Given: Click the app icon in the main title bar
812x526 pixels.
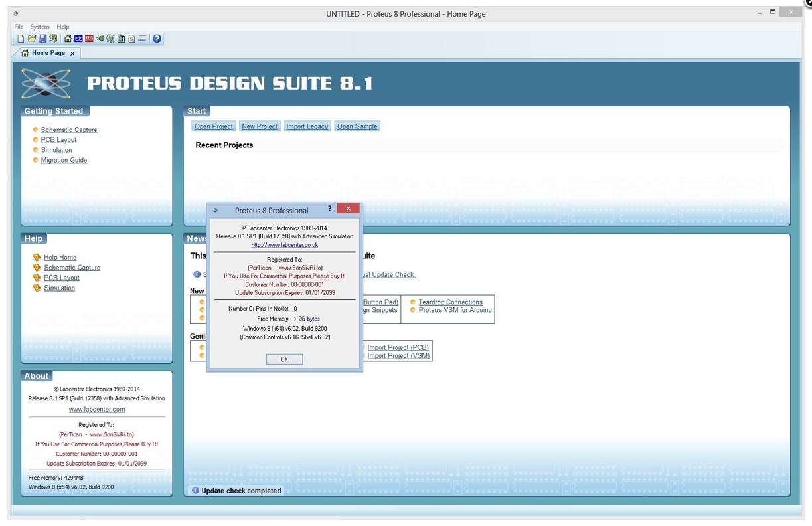Looking at the screenshot, I should pos(16,13).
